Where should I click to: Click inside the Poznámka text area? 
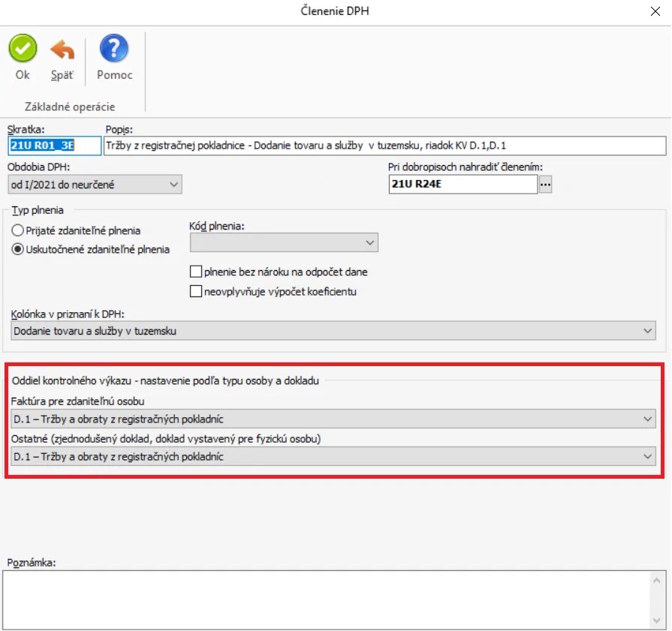coord(327,599)
